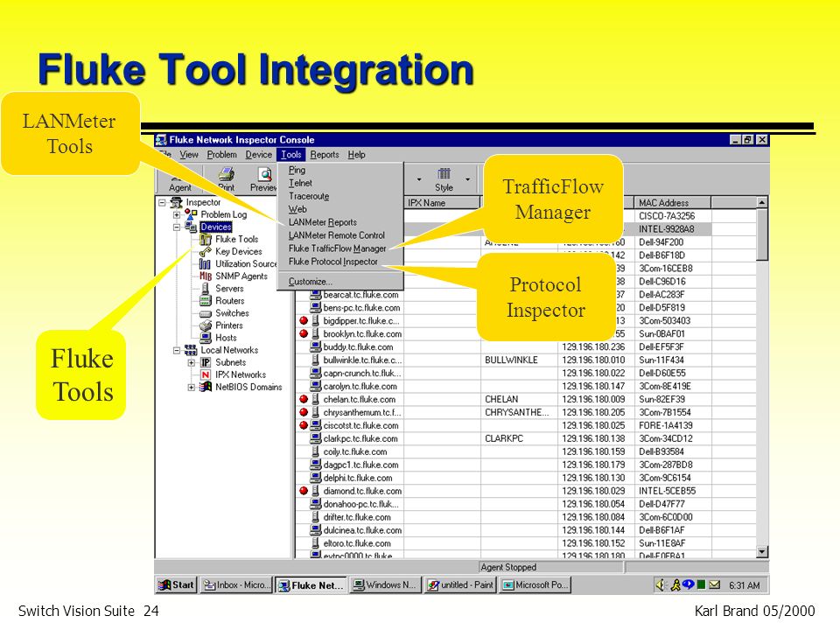Screen dimensions: 840x630
Task: Click mail envelope tray icon
Action: pyautogui.click(x=714, y=585)
